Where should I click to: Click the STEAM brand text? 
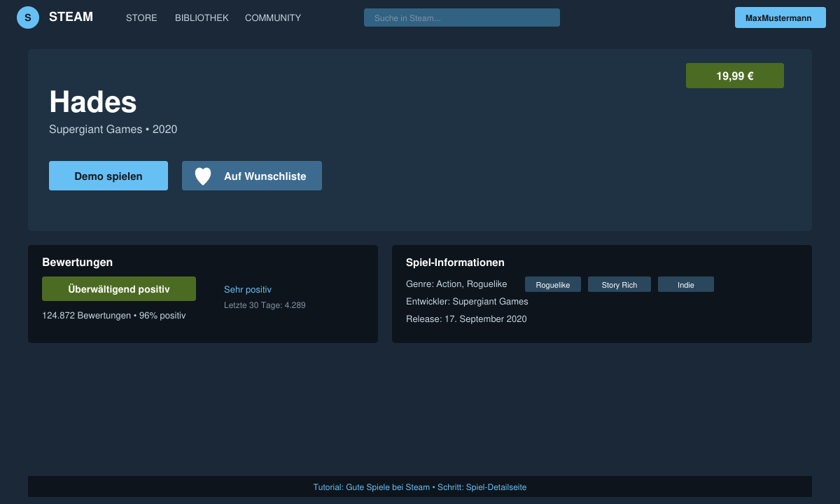[x=71, y=17]
